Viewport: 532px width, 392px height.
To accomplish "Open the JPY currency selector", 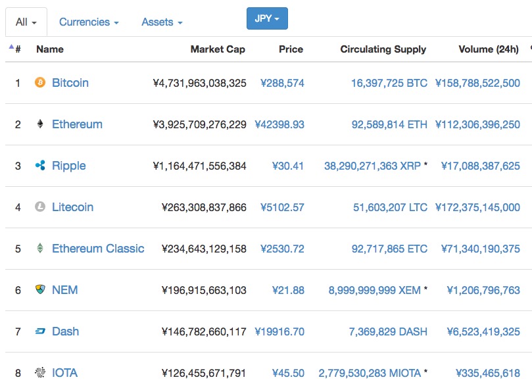I will [267, 18].
